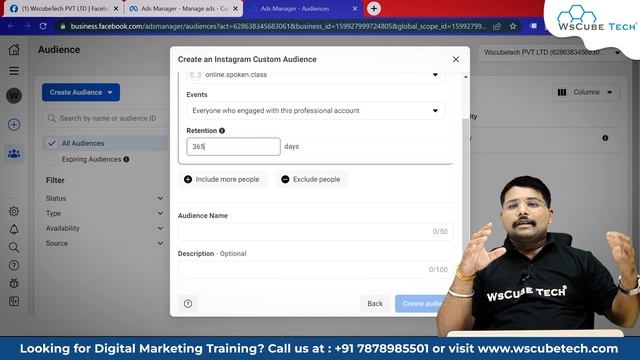This screenshot has height=360, width=640.
Task: Open the hamburger menu in sidebar
Action: point(14,71)
